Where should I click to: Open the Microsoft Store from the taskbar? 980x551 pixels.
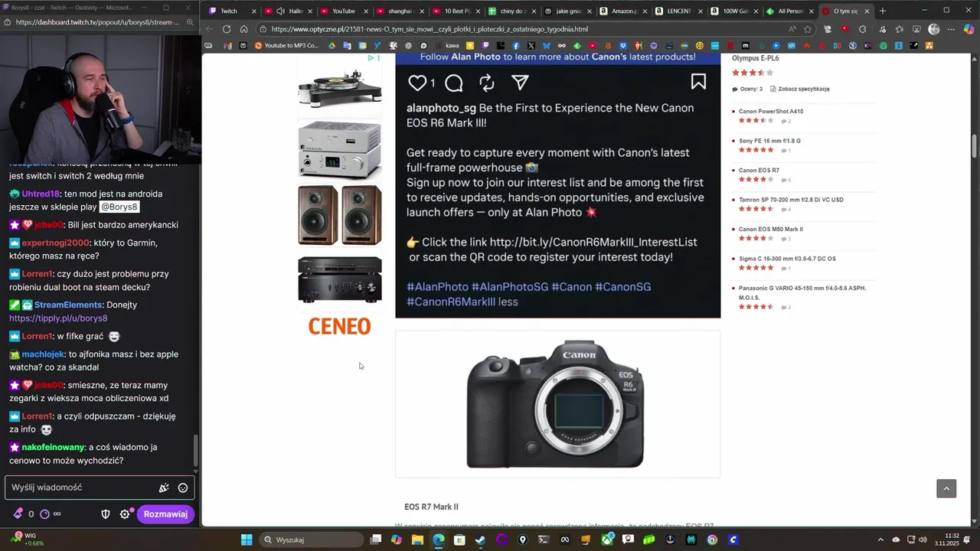[x=459, y=540]
